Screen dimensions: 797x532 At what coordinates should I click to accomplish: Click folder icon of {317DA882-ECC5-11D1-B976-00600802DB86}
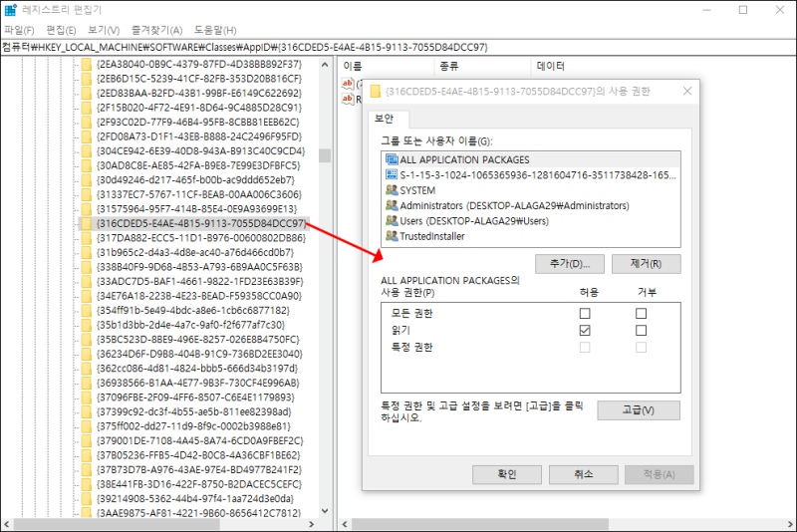coord(87,238)
